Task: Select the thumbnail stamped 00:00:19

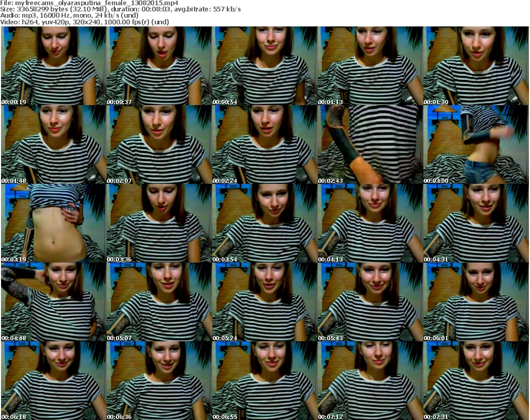Action: coord(53,66)
